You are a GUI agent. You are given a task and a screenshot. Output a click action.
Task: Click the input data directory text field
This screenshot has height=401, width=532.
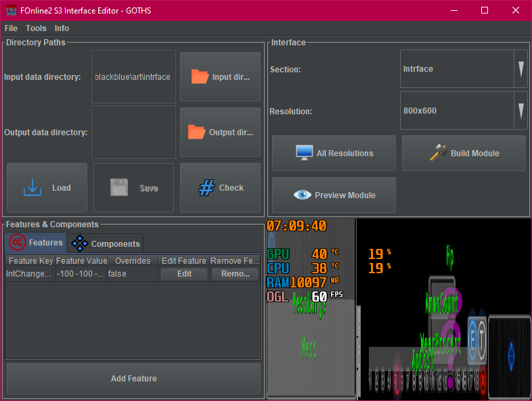click(134, 76)
